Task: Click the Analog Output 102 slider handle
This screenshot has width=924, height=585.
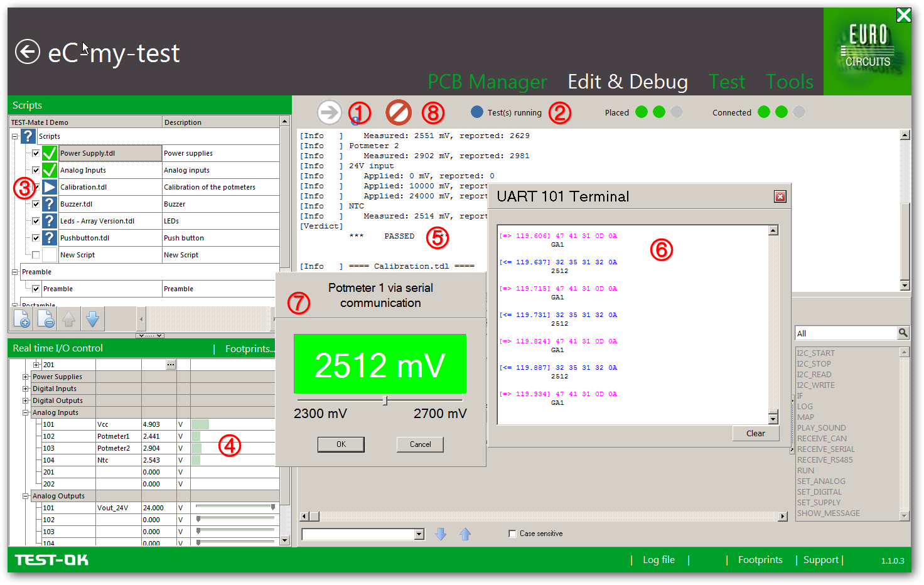Action: point(198,519)
